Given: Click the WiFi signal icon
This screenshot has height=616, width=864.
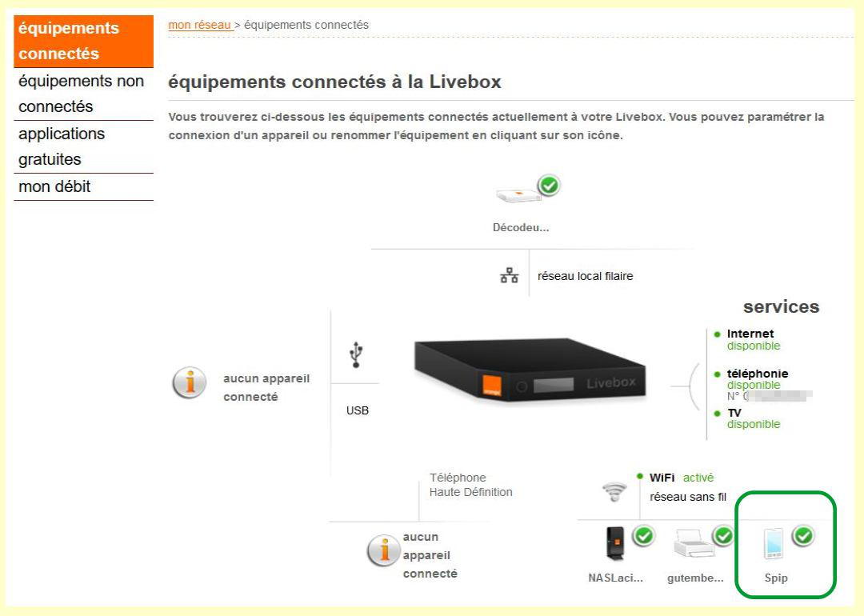Looking at the screenshot, I should click(x=614, y=491).
